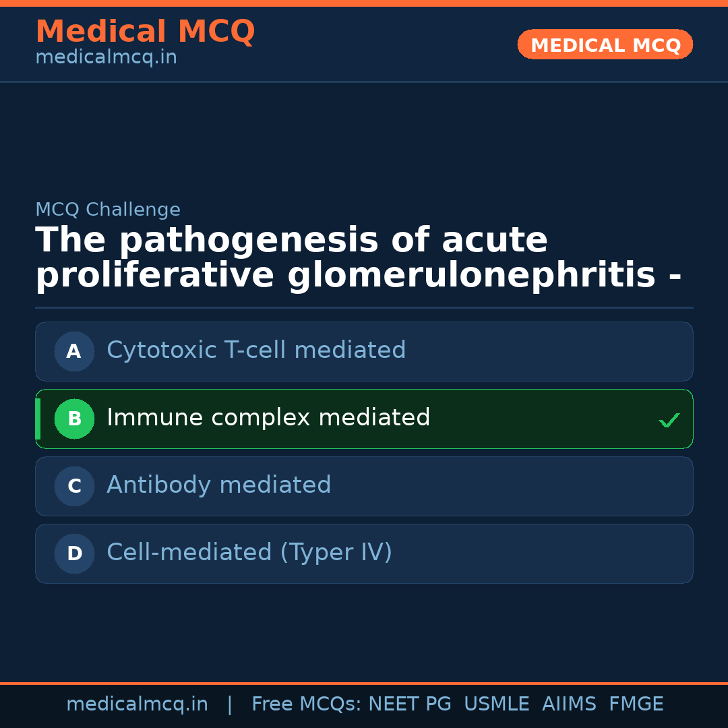Viewport: 728px width, 728px height.
Task: Click the green letter B circle badge
Action: point(74,419)
